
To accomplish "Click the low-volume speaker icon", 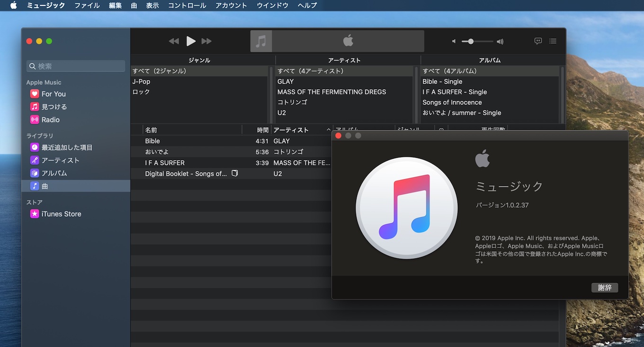I will point(454,41).
